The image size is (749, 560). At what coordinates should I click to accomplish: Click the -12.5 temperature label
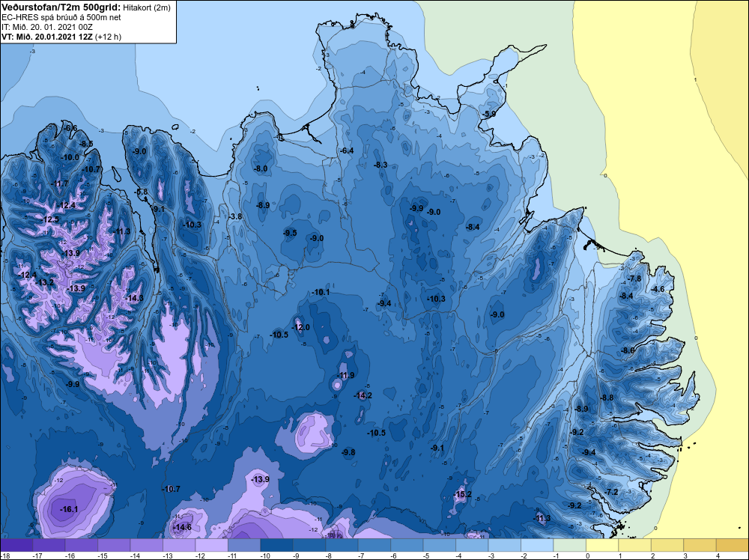(50, 219)
